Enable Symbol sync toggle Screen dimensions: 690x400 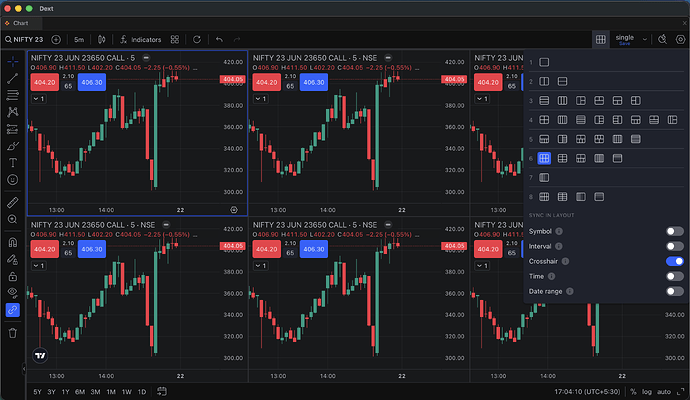click(675, 231)
